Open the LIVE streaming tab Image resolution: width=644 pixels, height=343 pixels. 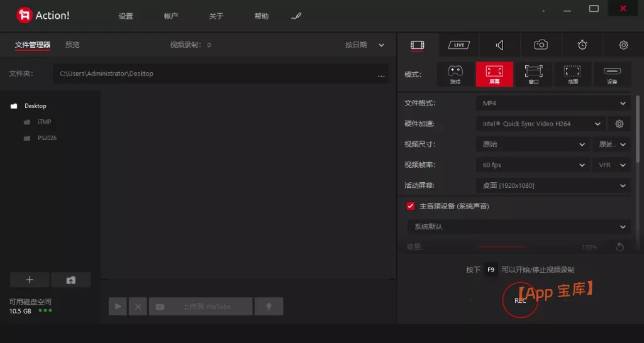[x=458, y=45]
